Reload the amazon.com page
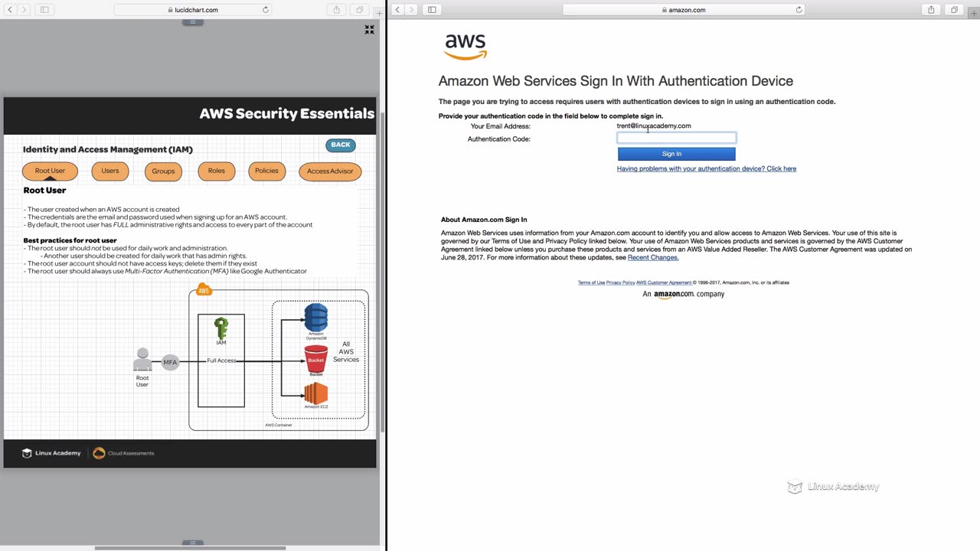The height and width of the screenshot is (551, 980). coord(799,10)
